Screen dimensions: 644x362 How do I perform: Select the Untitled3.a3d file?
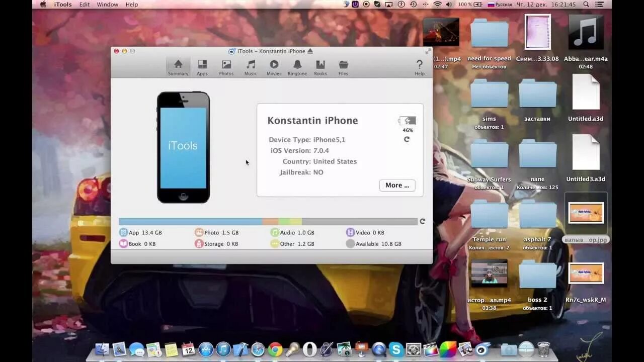586,152
